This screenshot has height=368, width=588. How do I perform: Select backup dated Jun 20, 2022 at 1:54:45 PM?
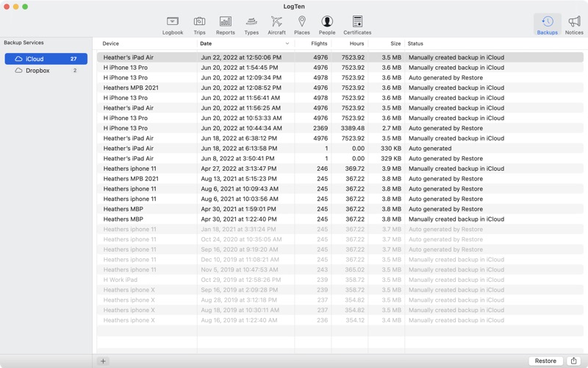[x=340, y=68]
